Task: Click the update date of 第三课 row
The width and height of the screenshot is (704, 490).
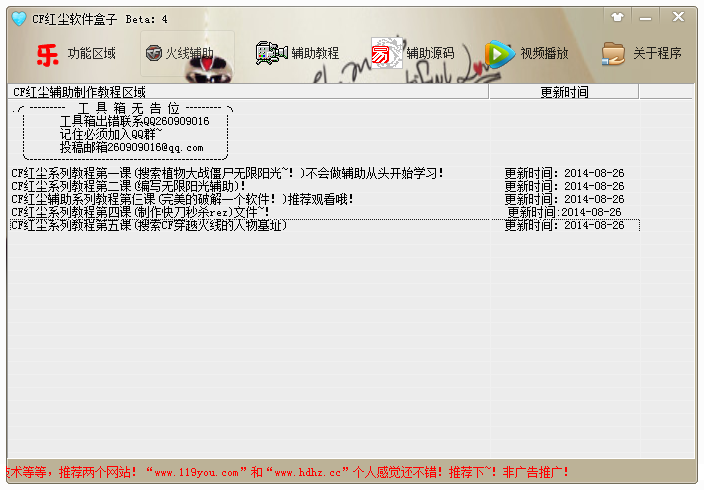Action: click(x=564, y=199)
